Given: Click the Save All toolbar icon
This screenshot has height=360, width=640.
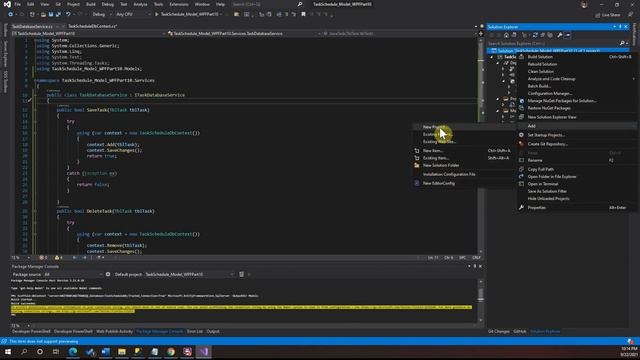Looking at the screenshot, I should tap(58, 14).
